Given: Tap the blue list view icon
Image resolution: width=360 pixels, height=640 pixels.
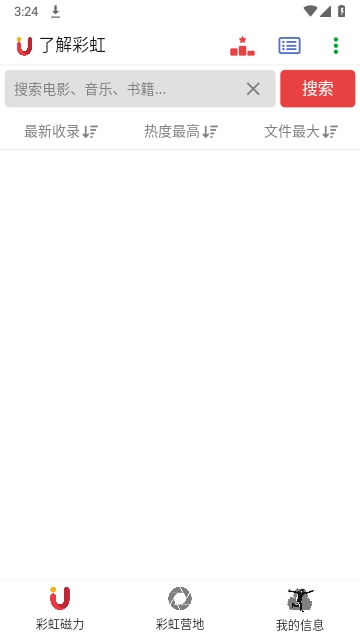Looking at the screenshot, I should coord(289,46).
